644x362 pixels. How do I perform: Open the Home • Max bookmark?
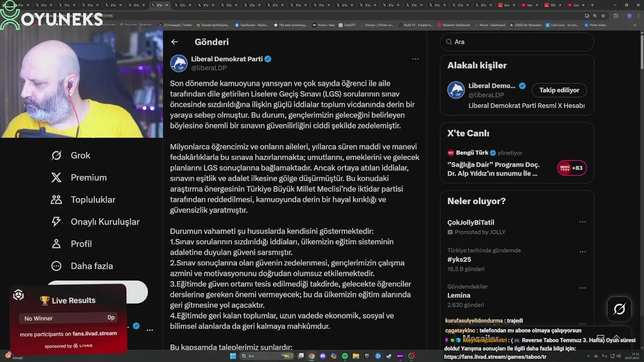click(x=324, y=25)
